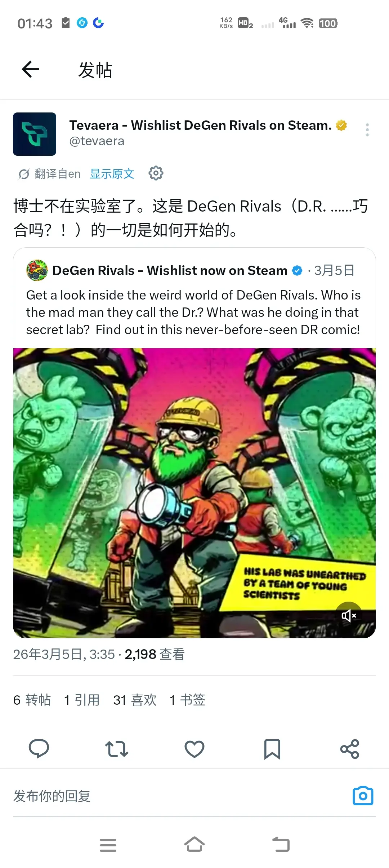389x868 pixels.
Task: Like the post with the heart icon
Action: (194, 749)
